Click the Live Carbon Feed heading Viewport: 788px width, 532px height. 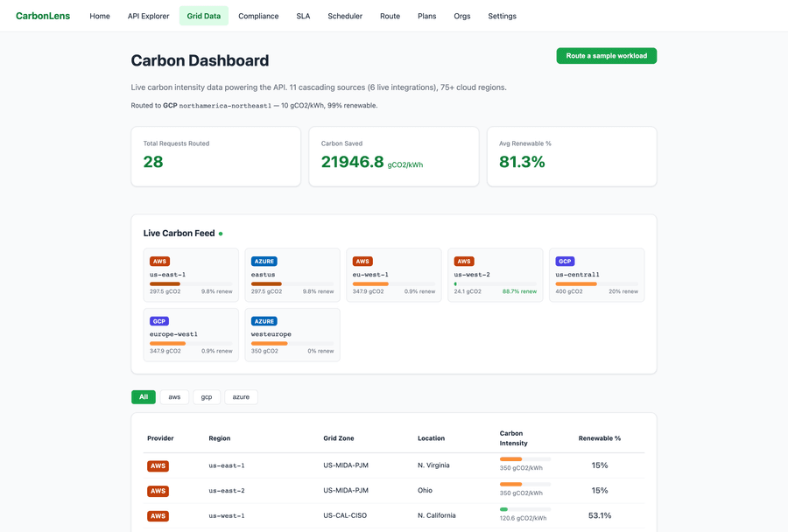pyautogui.click(x=179, y=233)
